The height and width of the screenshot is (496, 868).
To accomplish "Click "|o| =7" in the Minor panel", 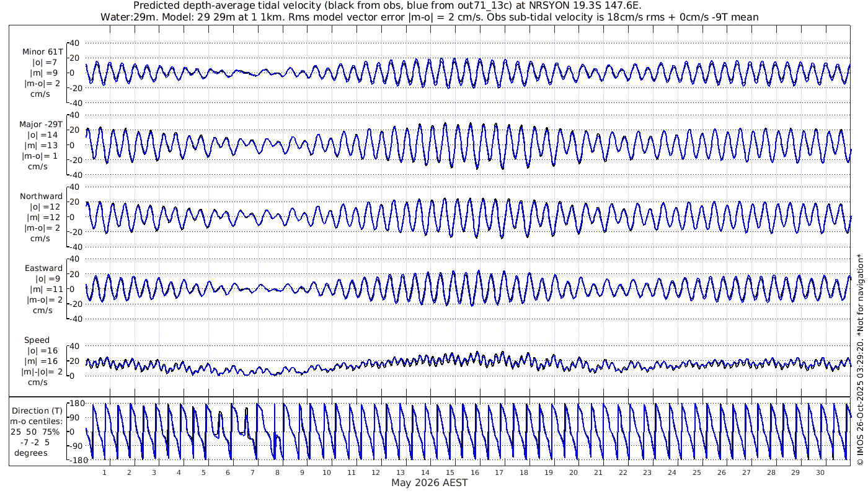I will coord(45,63).
